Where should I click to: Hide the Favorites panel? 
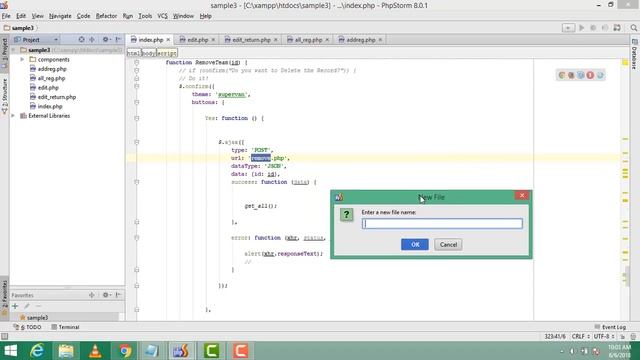pyautogui.click(x=118, y=295)
